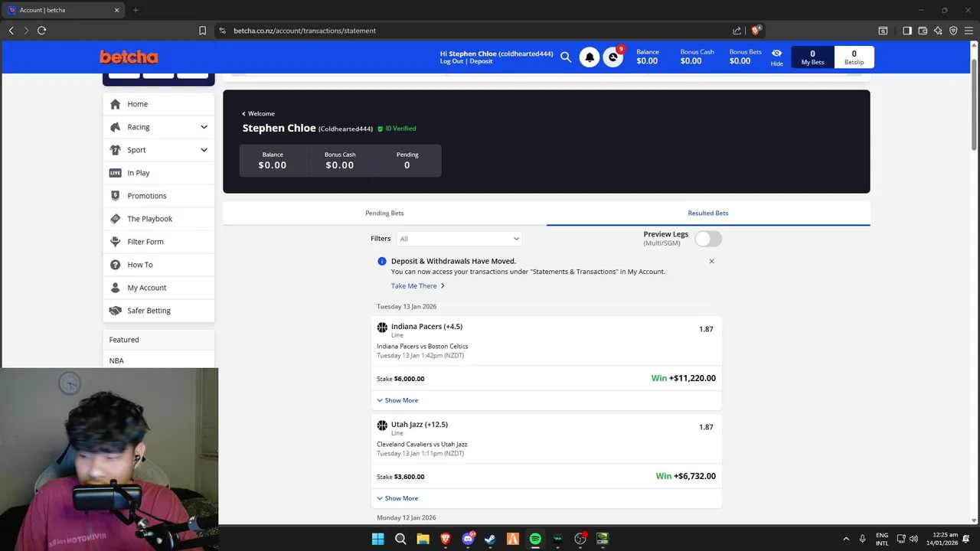
Task: Toggle the browser sidebar panel icon
Action: 907,31
